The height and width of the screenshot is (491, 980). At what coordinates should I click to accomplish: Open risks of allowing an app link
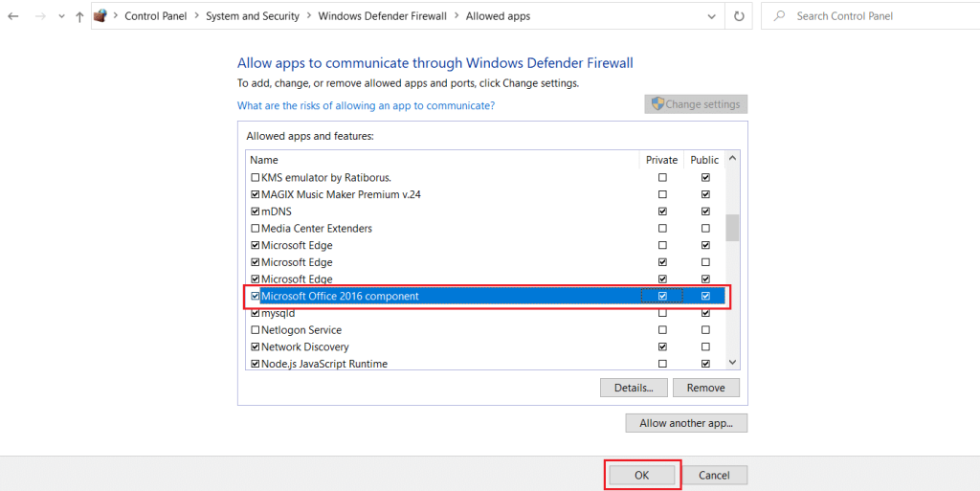pos(367,105)
